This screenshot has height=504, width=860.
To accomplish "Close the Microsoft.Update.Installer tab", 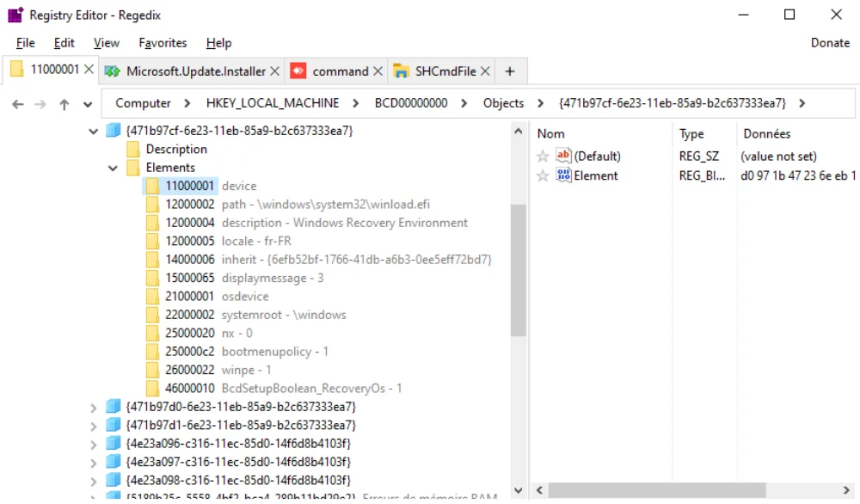I will pos(275,71).
